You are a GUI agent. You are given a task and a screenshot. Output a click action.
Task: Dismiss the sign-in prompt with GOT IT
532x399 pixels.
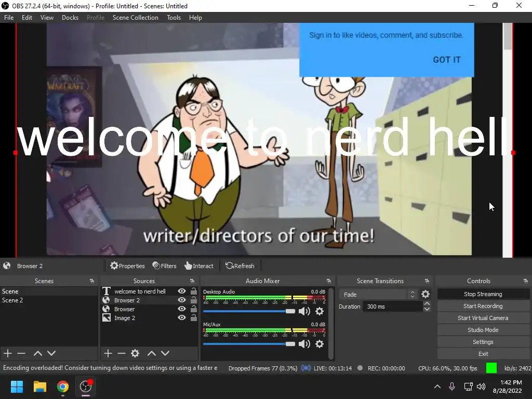(x=447, y=60)
